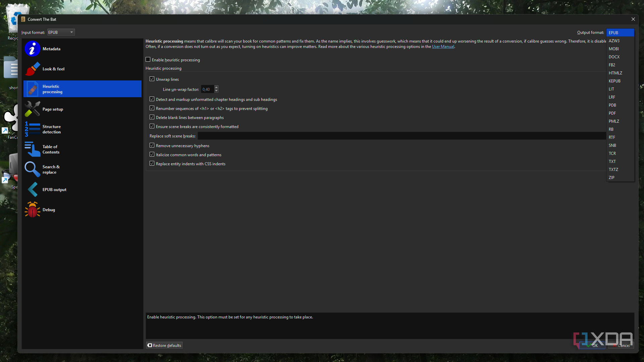Image resolution: width=644 pixels, height=362 pixels.
Task: Toggle Remove unnecessary hyphens checkbox
Action: (x=152, y=145)
